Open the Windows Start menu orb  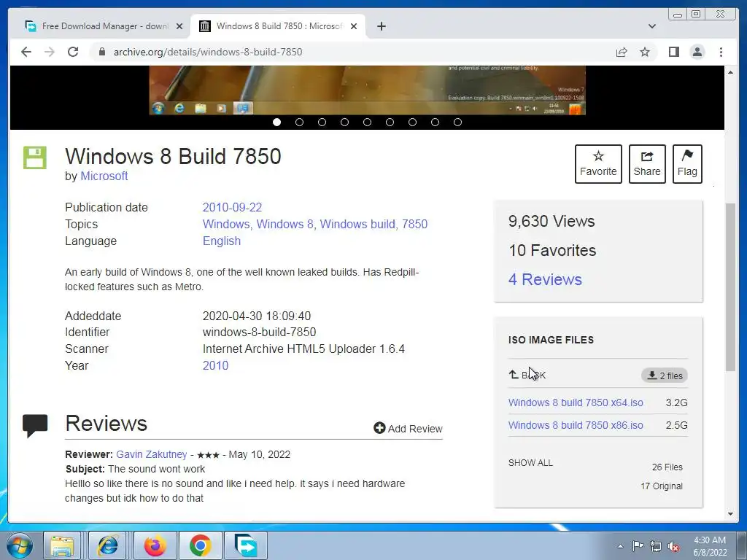tap(20, 545)
